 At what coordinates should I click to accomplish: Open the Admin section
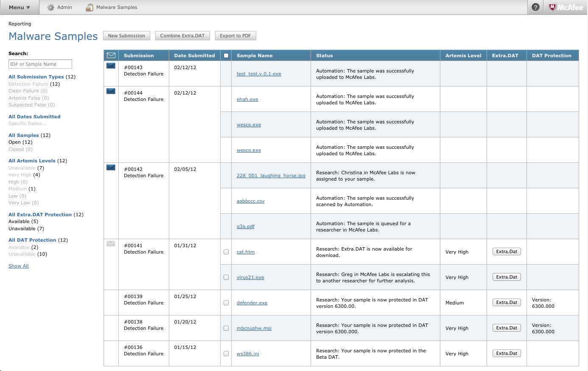click(60, 7)
